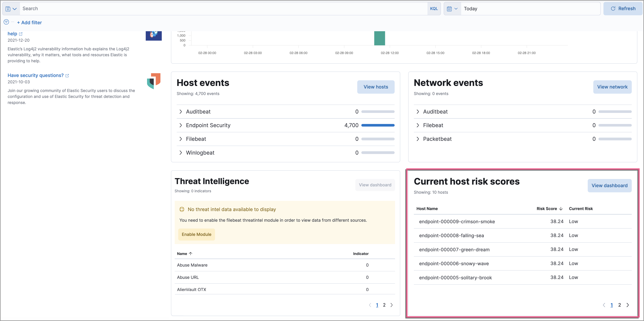Viewport: 644px width, 321px height.
Task: Sort Threat Intelligence by Name arrow
Action: click(191, 254)
